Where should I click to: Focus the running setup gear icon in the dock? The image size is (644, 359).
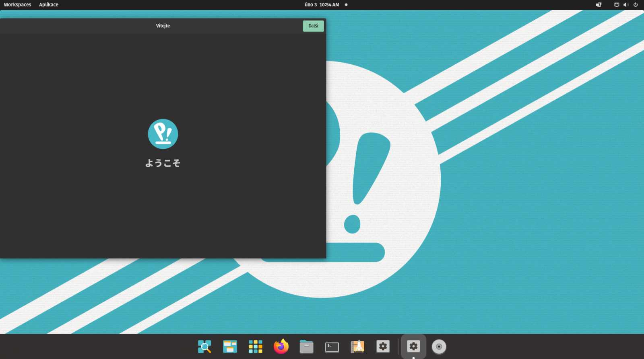[x=413, y=346]
